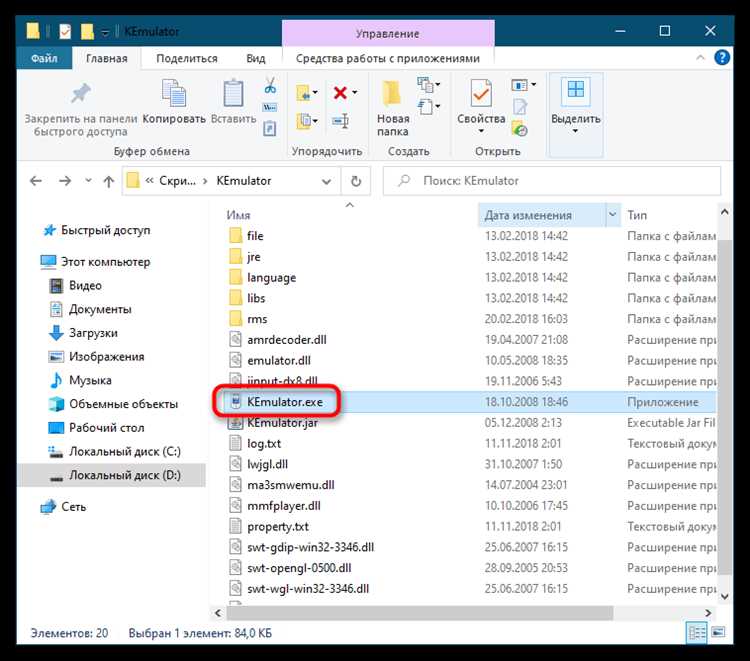Click the Вставить (Paste) clipboard icon
Viewport: 750px width, 661px height.
(x=233, y=93)
